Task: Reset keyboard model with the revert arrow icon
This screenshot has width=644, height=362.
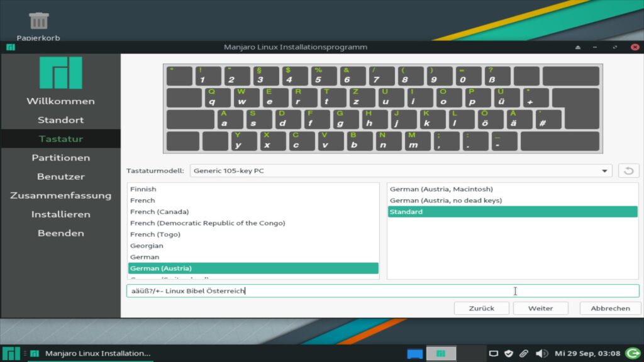Action: 628,171
